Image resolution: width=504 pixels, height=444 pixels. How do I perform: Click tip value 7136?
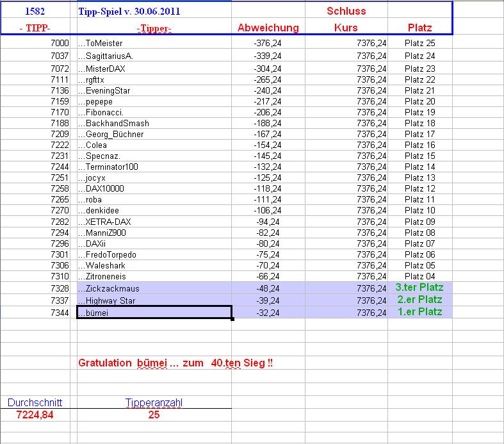60,91
